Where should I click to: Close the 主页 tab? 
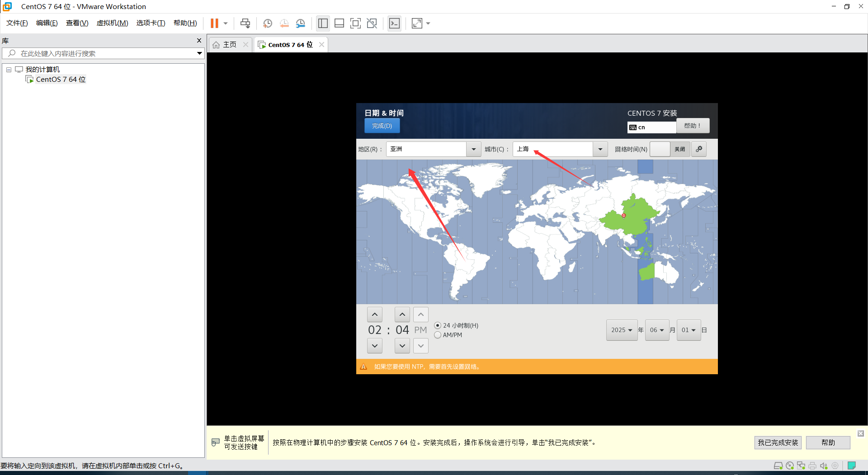click(x=245, y=45)
